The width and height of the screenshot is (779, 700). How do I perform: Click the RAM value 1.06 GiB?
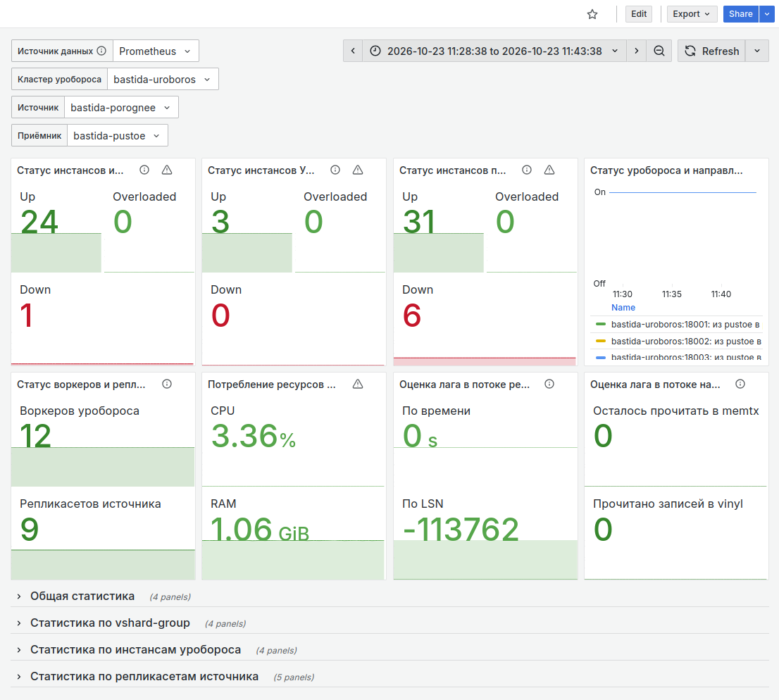tap(259, 529)
